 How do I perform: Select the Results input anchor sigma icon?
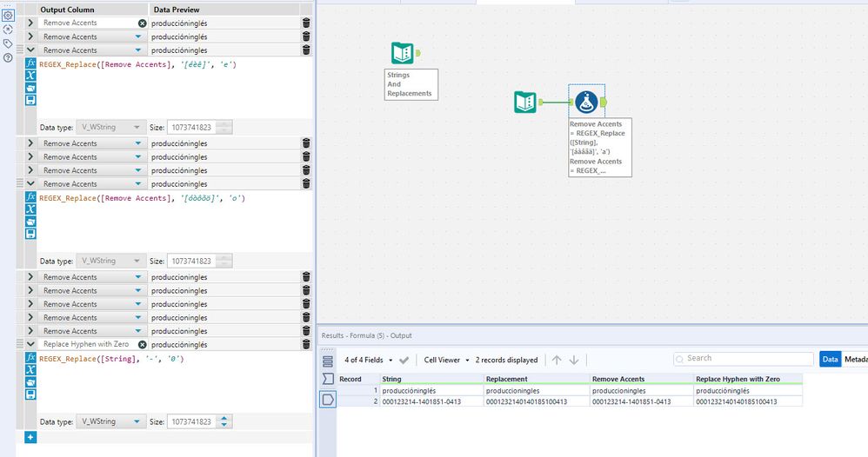[x=328, y=379]
